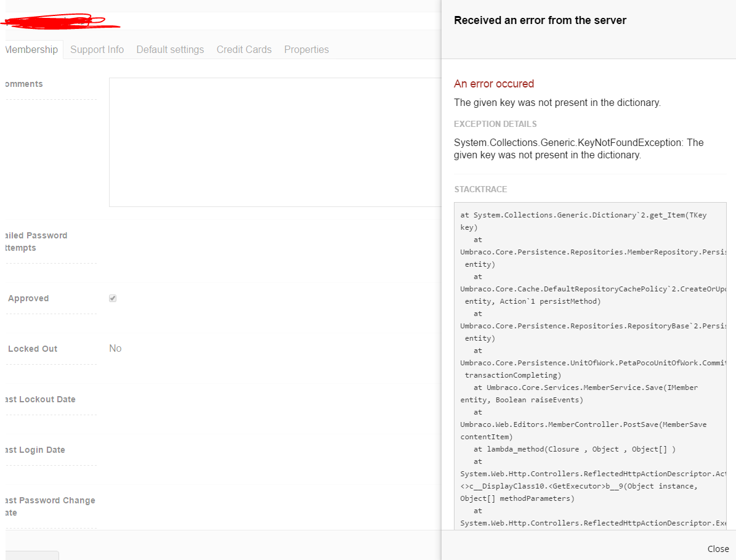
Task: Click the Last Lockout Date label
Action: tap(40, 399)
